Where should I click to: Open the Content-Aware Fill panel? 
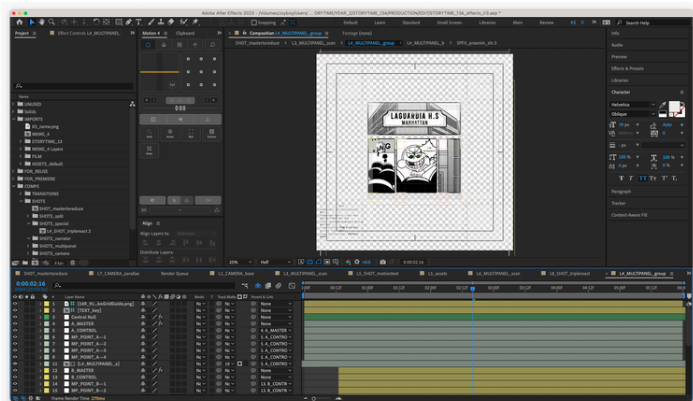629,215
